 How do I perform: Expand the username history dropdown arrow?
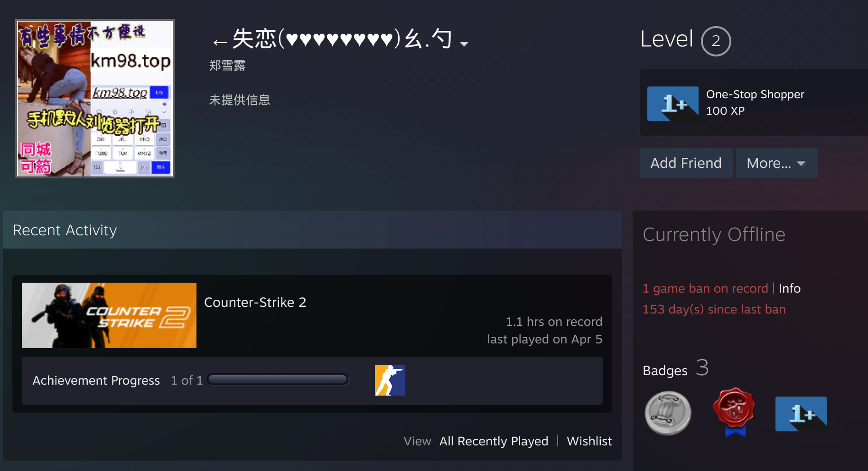click(x=464, y=44)
